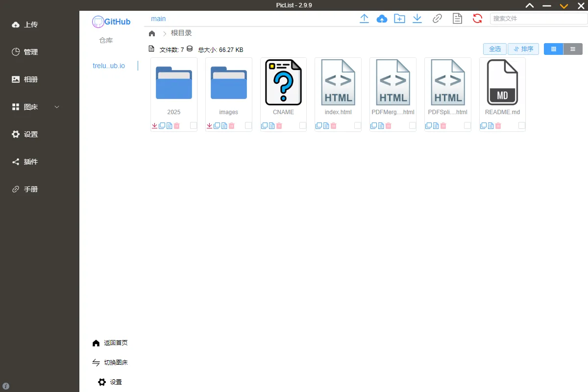Open the 排序 sort dropdown
This screenshot has width=588, height=392.
pos(523,49)
